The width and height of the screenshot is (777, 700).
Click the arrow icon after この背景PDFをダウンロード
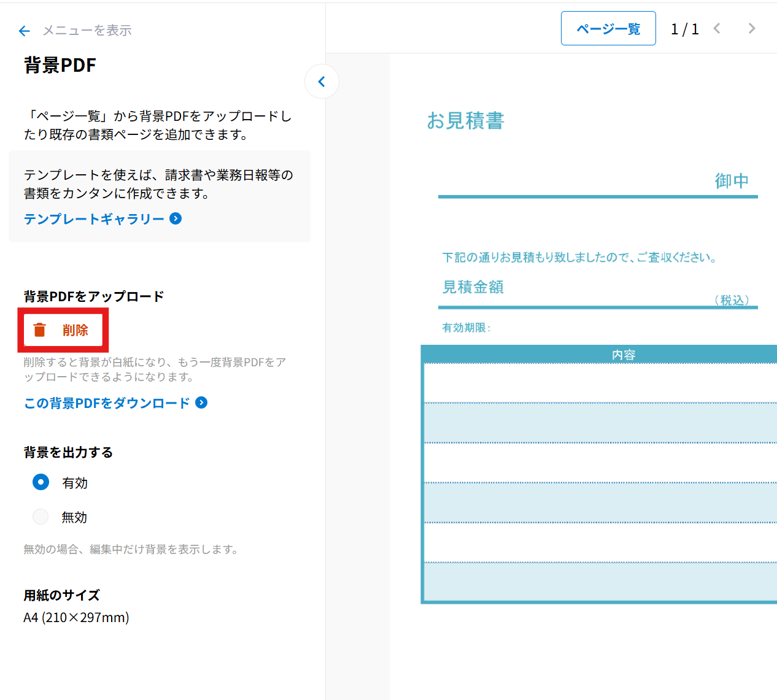pos(201,403)
